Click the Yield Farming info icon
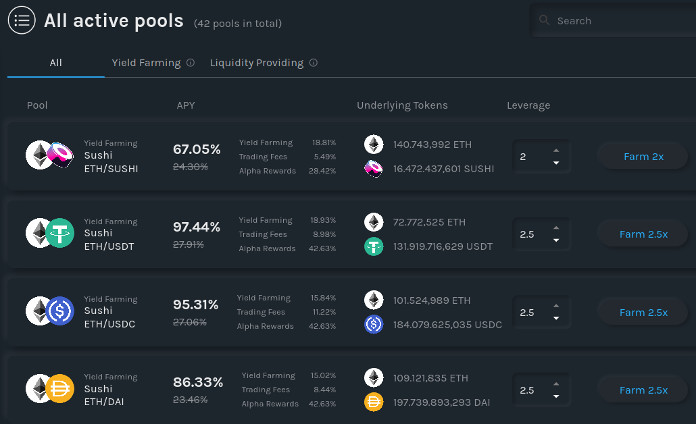This screenshot has height=424, width=696. click(190, 63)
